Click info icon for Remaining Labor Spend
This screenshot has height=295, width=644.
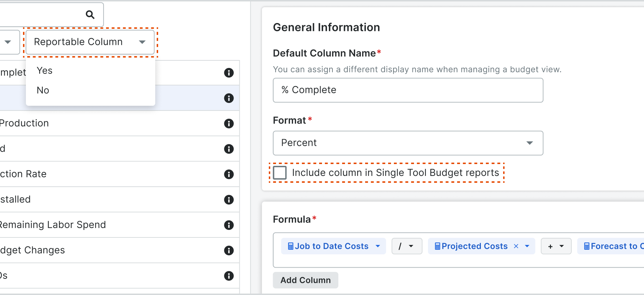229,225
